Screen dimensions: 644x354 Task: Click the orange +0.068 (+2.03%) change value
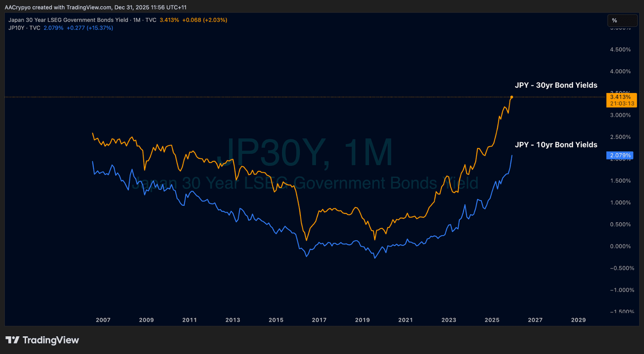(204, 20)
